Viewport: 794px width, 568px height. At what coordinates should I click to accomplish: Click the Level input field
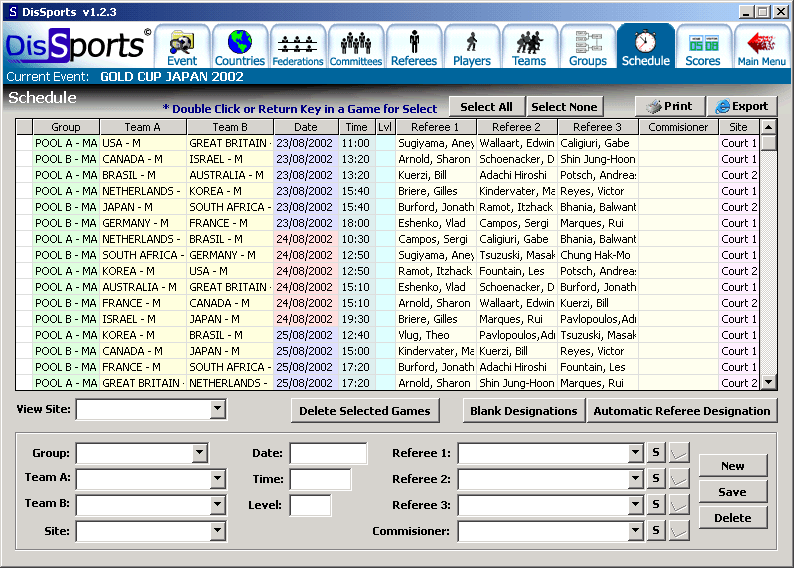click(x=310, y=505)
